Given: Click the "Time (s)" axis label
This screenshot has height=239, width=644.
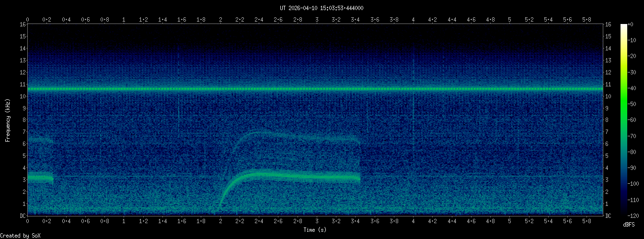Looking at the screenshot, I should click(315, 230).
